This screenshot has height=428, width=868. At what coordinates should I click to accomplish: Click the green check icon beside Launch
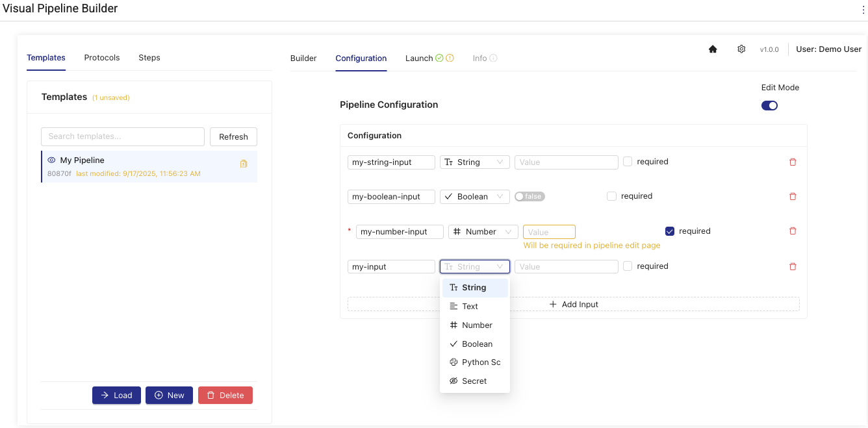click(439, 58)
